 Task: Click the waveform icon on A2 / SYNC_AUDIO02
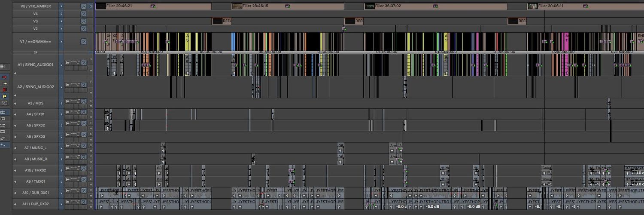[67, 85]
